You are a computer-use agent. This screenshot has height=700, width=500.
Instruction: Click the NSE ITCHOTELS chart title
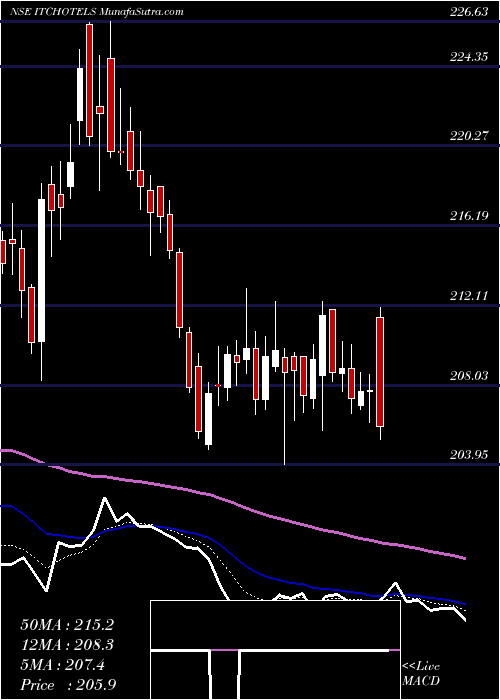(x=97, y=12)
